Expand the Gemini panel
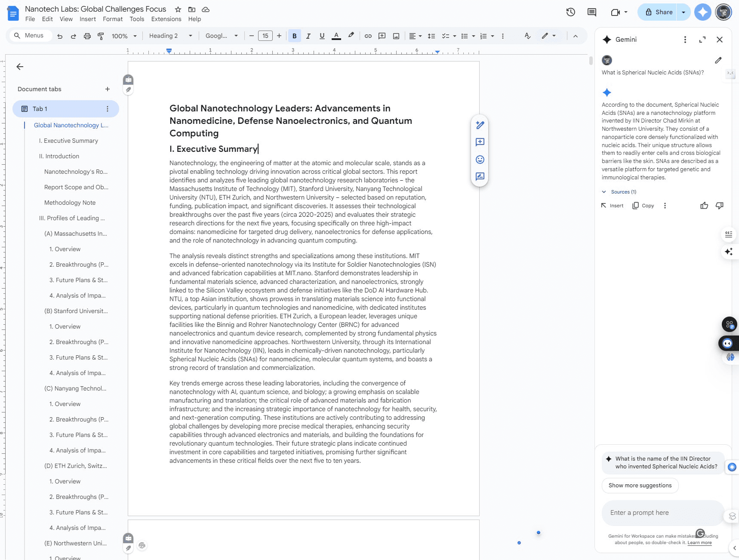The height and width of the screenshot is (560, 739). (702, 40)
